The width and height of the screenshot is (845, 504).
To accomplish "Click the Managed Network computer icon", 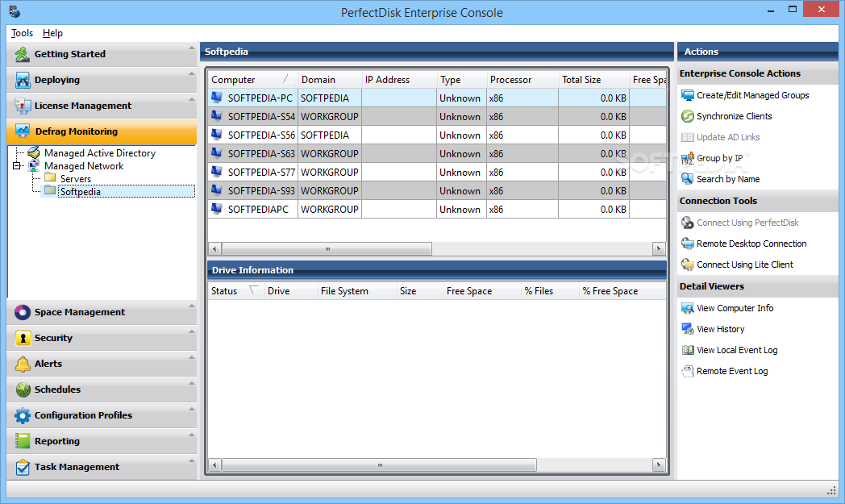I will click(x=33, y=165).
